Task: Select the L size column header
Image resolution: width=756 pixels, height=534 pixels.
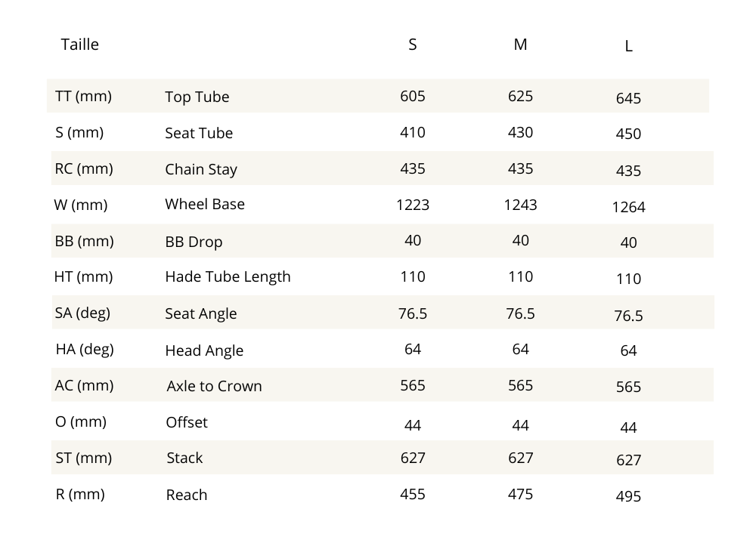Action: click(628, 46)
